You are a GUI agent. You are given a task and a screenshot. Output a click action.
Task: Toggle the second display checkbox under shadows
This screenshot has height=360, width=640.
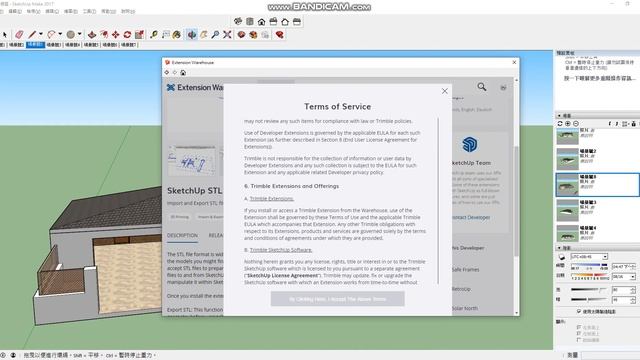click(579, 333)
